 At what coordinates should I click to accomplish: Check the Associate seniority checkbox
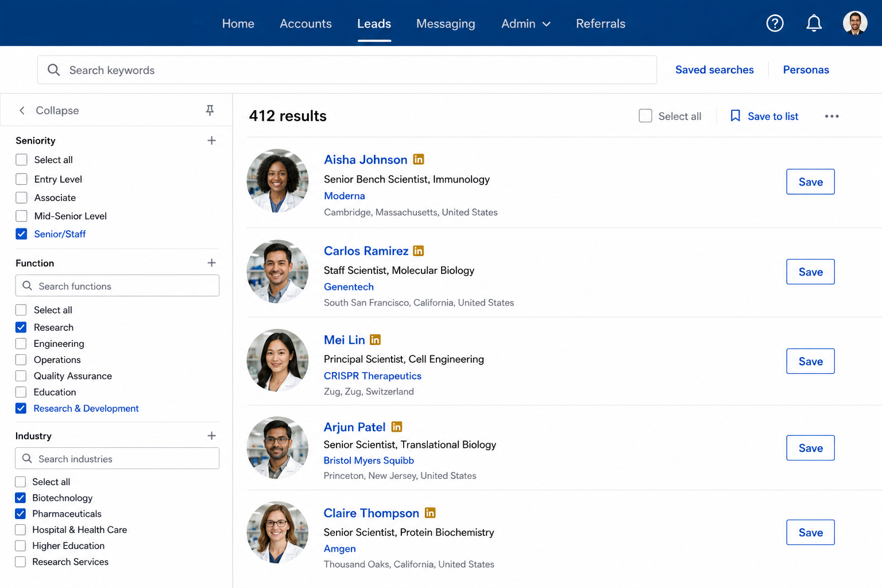21,197
